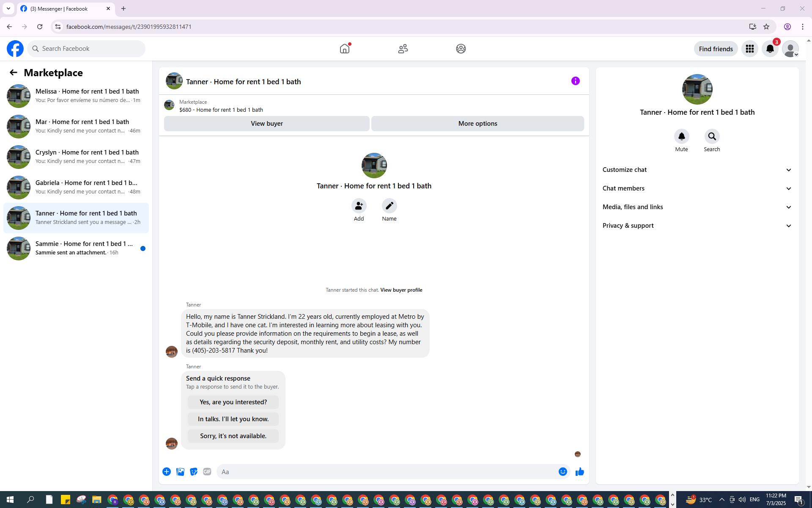Click the Facebook menu grid icon
The image size is (812, 508).
coord(749,49)
